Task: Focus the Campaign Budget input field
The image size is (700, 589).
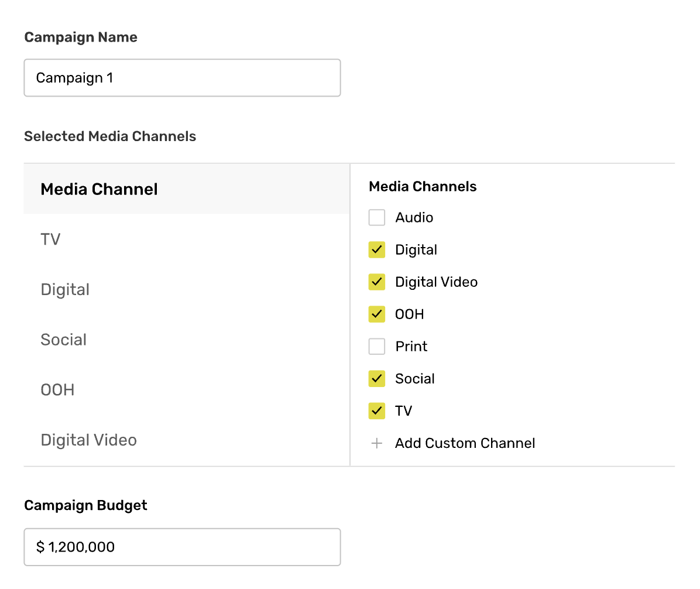Action: coord(182,547)
